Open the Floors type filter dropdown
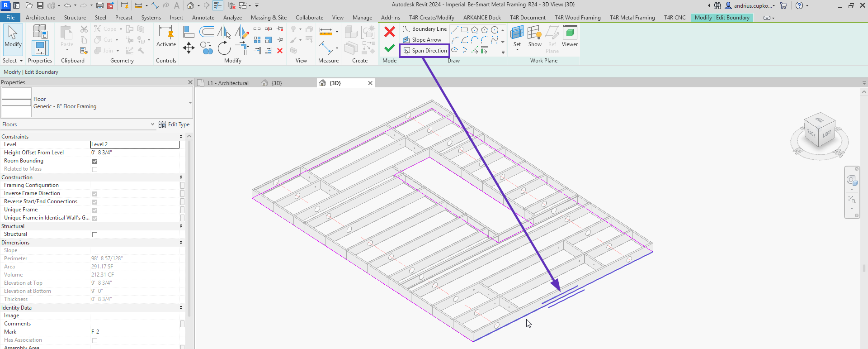The image size is (868, 349). coord(152,124)
